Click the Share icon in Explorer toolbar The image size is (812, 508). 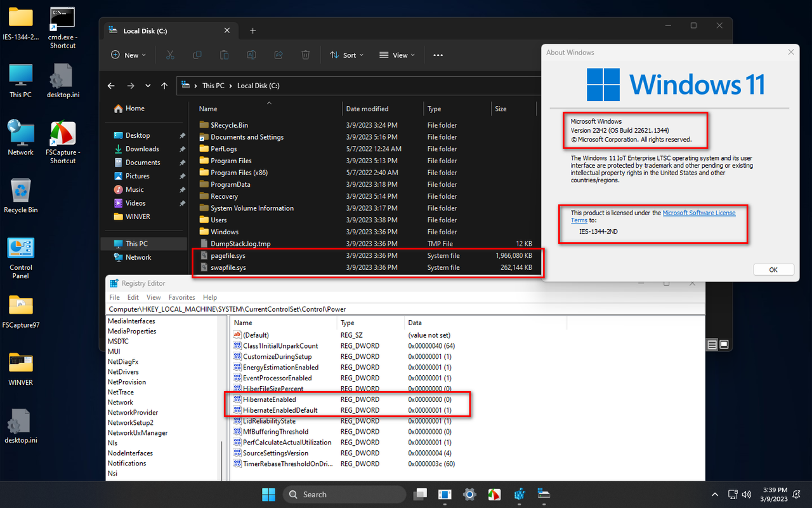point(278,55)
